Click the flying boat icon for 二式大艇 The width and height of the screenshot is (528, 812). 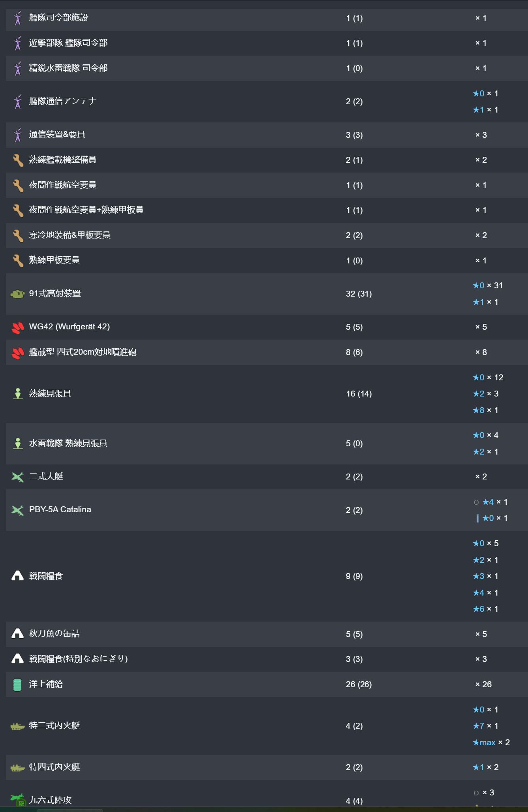point(17,477)
